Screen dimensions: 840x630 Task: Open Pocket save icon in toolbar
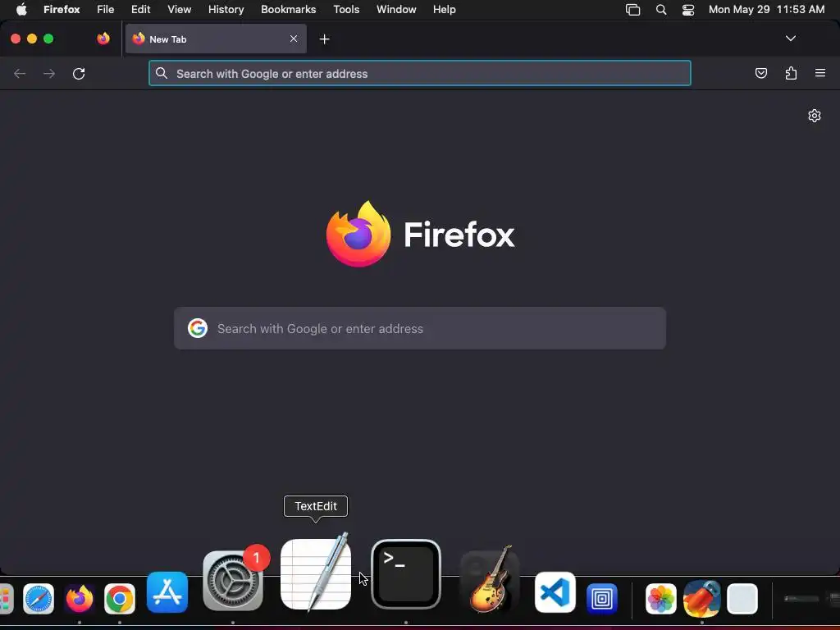pos(761,73)
